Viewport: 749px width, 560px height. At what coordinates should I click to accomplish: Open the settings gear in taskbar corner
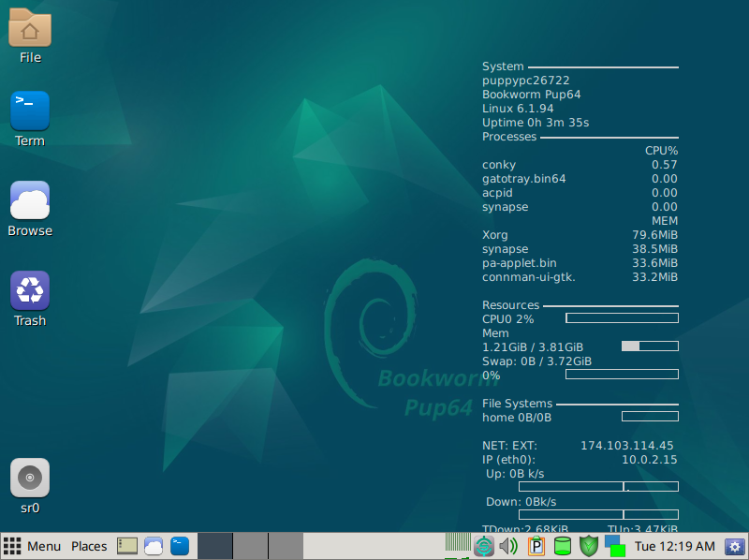tap(735, 546)
